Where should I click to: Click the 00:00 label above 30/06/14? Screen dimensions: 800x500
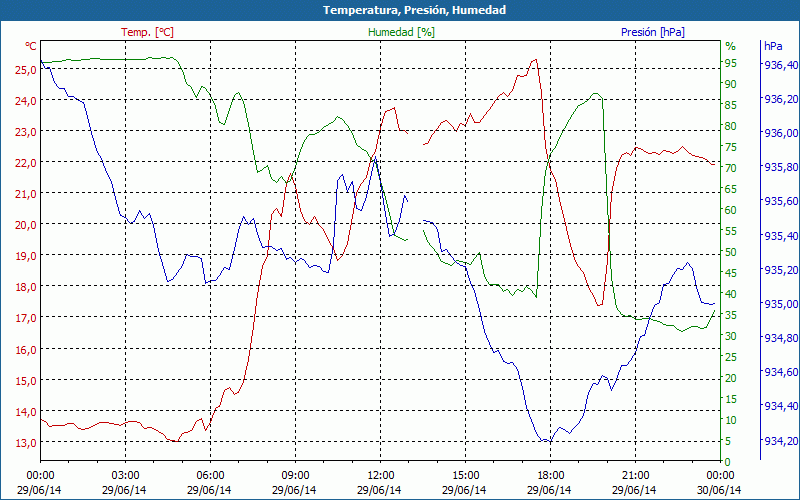(720, 477)
